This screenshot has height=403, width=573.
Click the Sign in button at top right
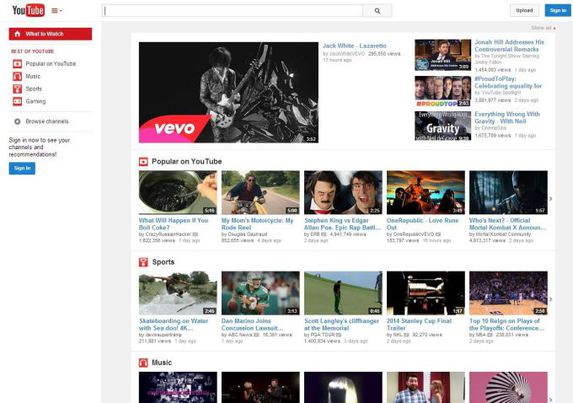(x=558, y=10)
